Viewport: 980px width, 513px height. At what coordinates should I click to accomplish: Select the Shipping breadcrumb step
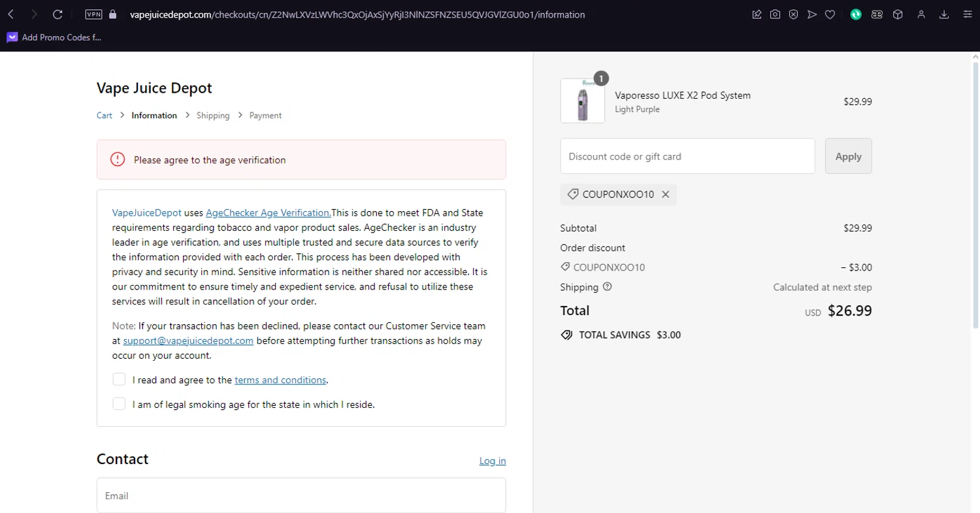pyautogui.click(x=213, y=116)
